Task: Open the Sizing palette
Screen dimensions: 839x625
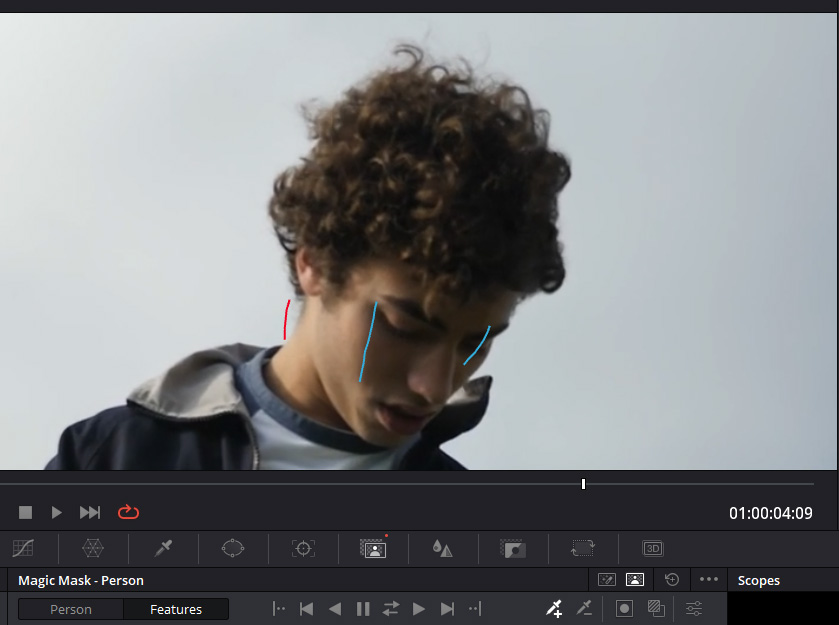Action: [583, 548]
